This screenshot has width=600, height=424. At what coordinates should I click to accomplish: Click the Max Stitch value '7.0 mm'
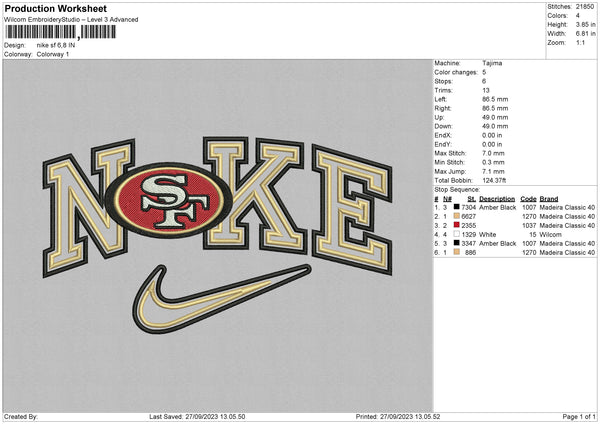(494, 153)
